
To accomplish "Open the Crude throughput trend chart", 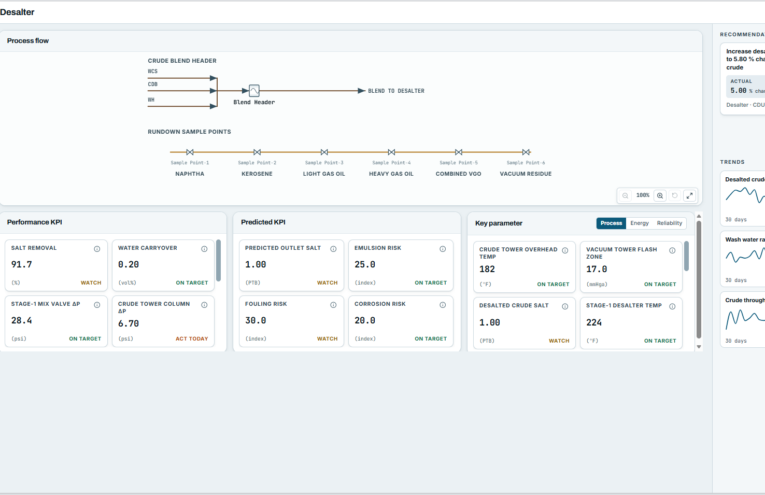I will pos(743,319).
